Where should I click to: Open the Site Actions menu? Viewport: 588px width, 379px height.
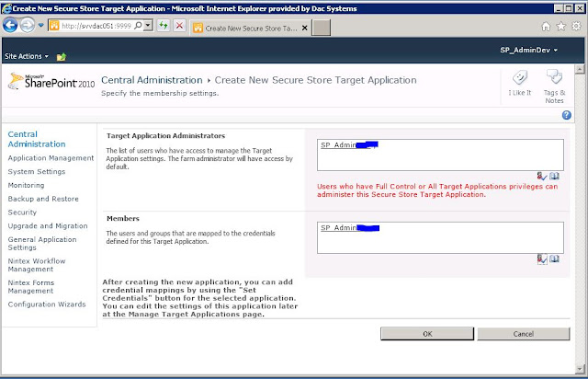pyautogui.click(x=27, y=56)
